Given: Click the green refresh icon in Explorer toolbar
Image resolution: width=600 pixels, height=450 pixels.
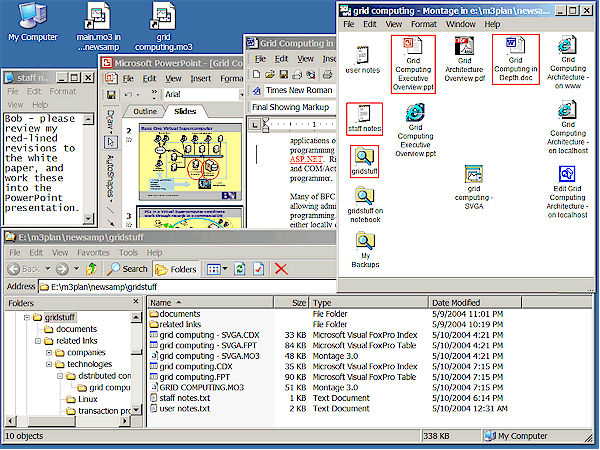Looking at the screenshot, I should (240, 269).
